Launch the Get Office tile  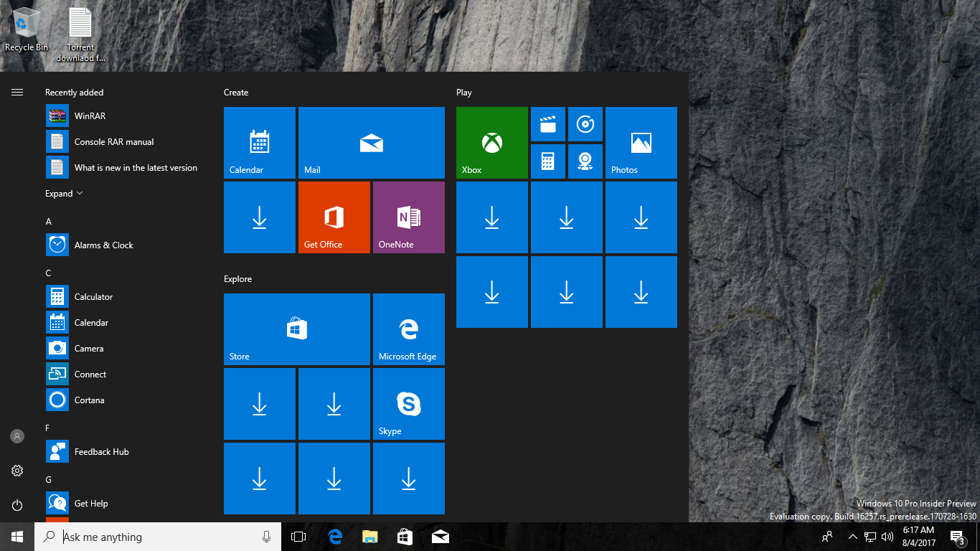(x=334, y=217)
